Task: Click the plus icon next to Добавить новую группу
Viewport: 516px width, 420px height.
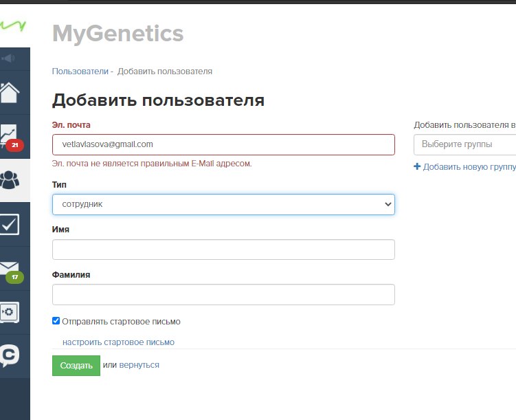Action: click(417, 166)
